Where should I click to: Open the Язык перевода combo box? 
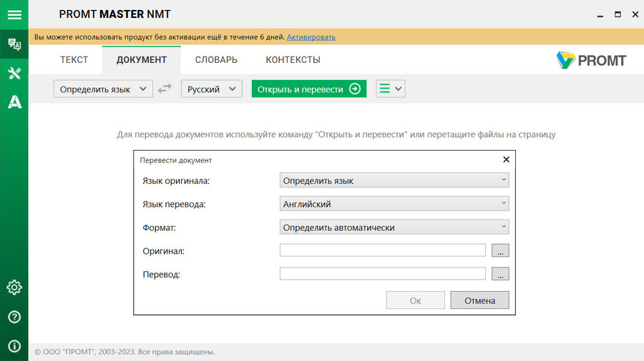pos(394,204)
